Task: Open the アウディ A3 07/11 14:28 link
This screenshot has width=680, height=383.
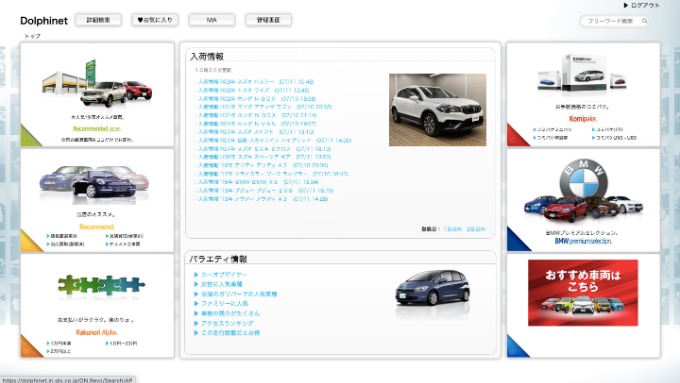Action: [x=262, y=199]
